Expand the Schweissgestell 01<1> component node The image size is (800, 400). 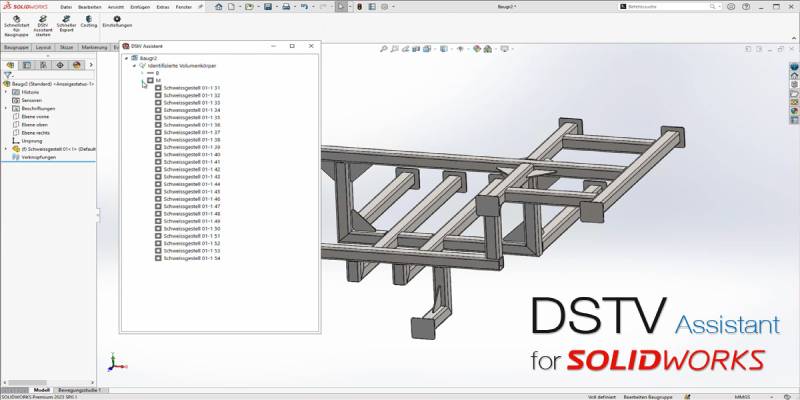6,149
